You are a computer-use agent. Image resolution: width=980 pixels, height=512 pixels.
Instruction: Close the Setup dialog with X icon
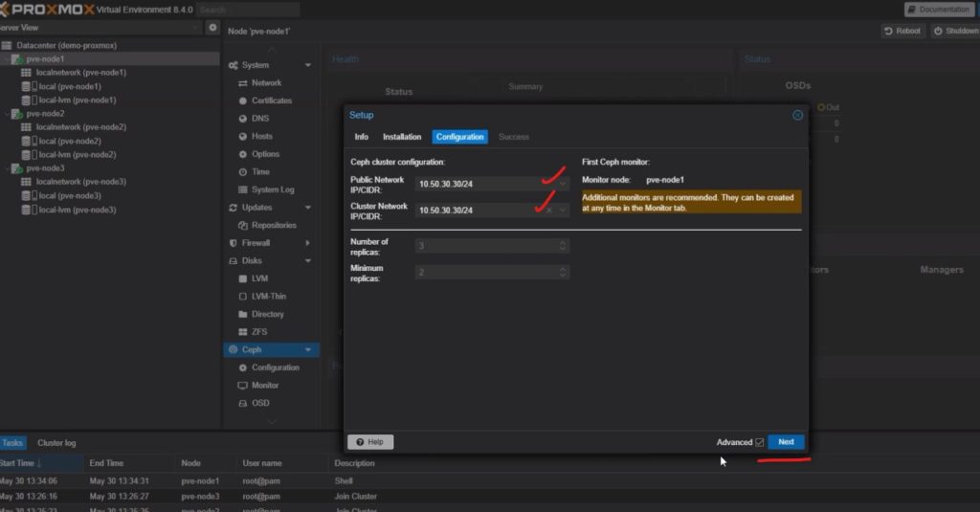click(797, 115)
